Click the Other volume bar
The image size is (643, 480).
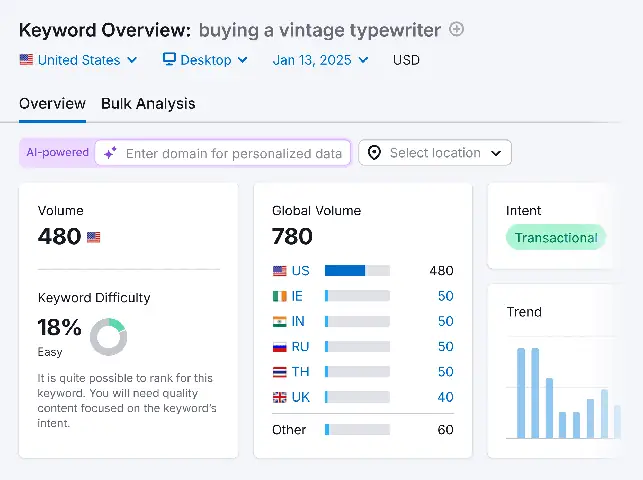357,430
